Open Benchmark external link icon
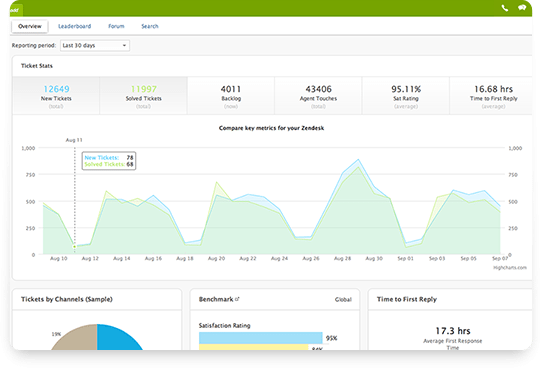 [x=237, y=299]
